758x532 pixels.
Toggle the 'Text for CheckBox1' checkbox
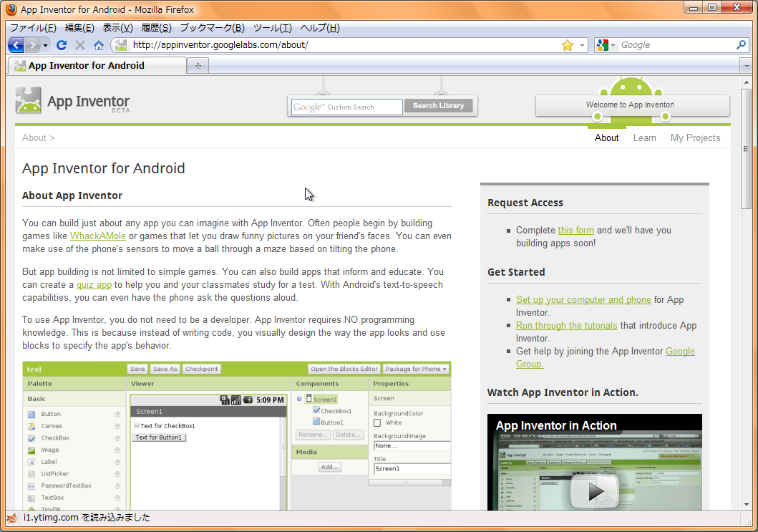(137, 425)
